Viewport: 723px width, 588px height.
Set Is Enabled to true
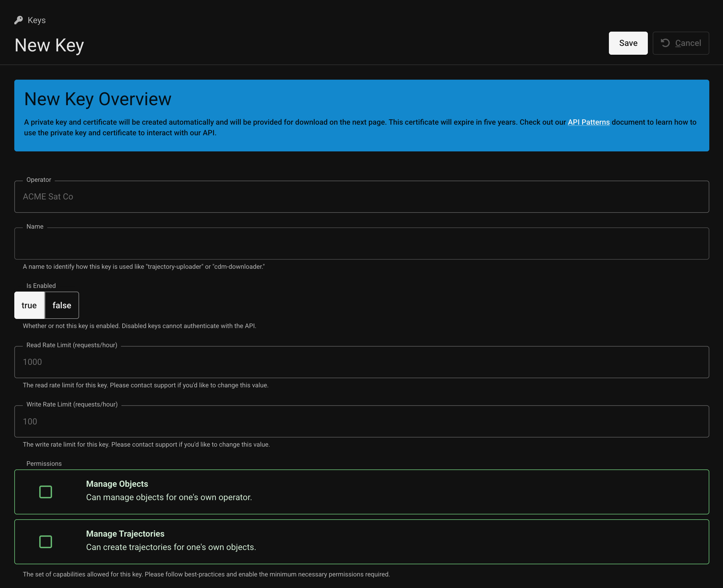(x=29, y=305)
